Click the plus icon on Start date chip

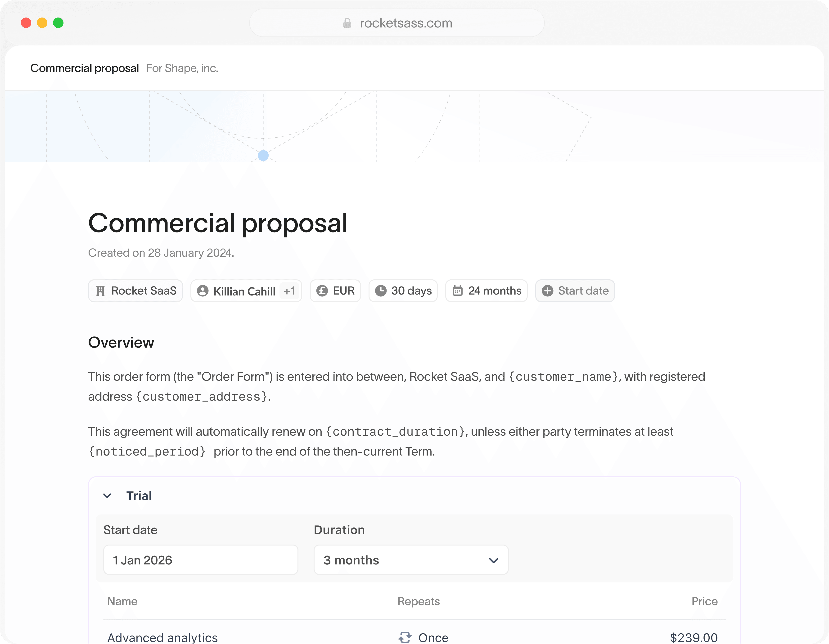(x=547, y=291)
